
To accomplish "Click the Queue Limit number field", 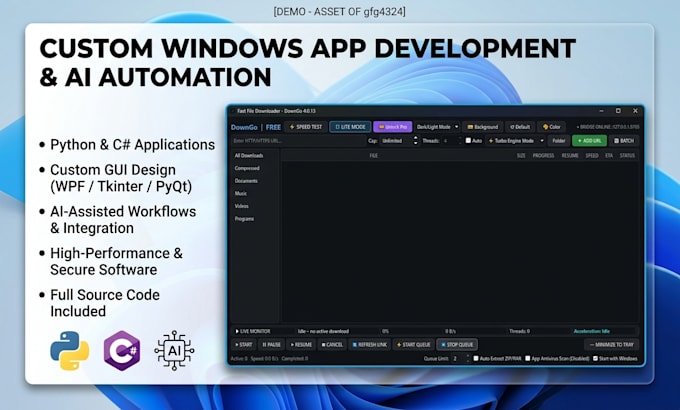I will pos(461,358).
